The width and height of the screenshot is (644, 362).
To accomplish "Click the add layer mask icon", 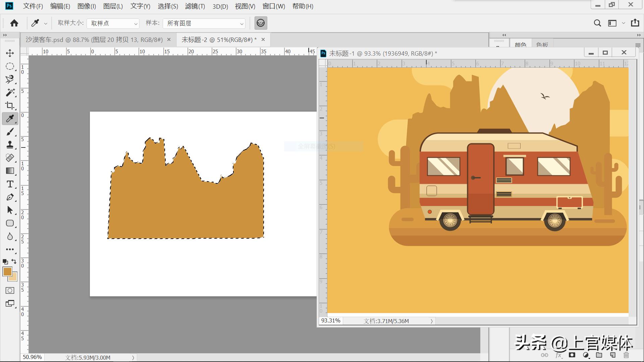I will tap(572, 355).
